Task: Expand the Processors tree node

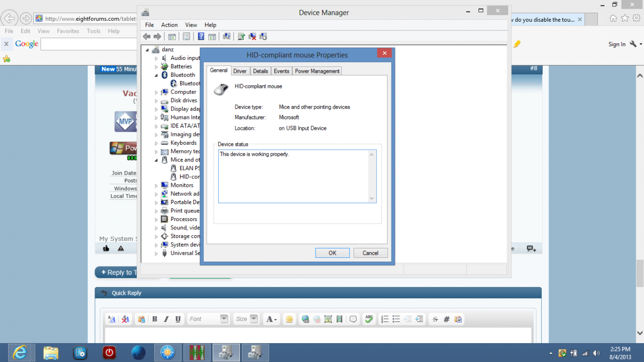Action: point(156,220)
